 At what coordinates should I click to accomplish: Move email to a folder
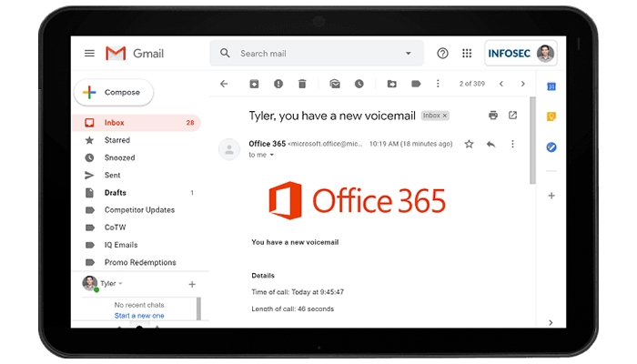coord(391,84)
